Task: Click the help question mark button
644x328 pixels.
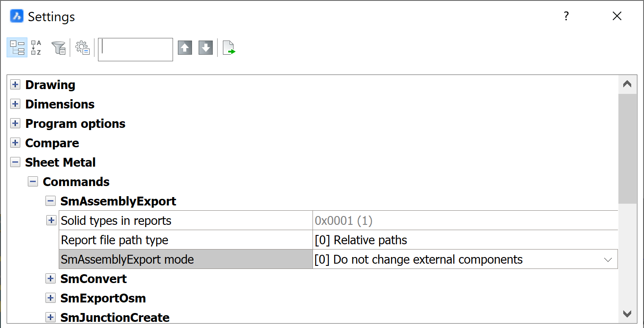Action: [566, 16]
